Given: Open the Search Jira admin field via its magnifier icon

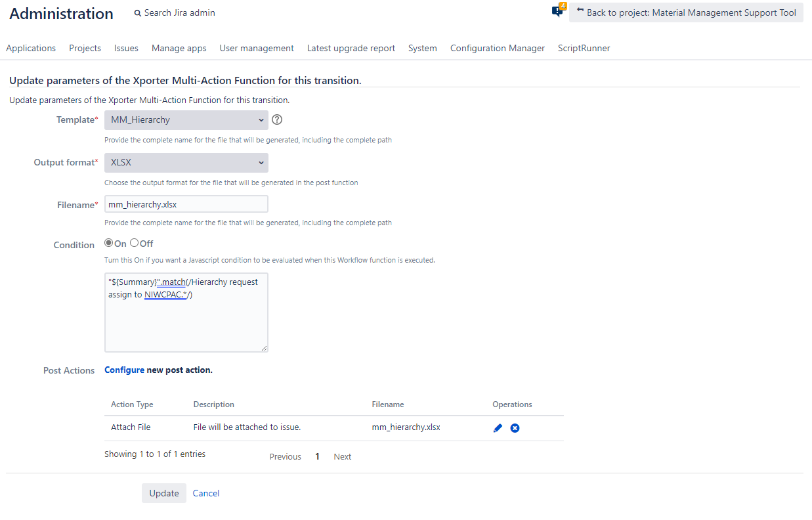Looking at the screenshot, I should (x=137, y=12).
